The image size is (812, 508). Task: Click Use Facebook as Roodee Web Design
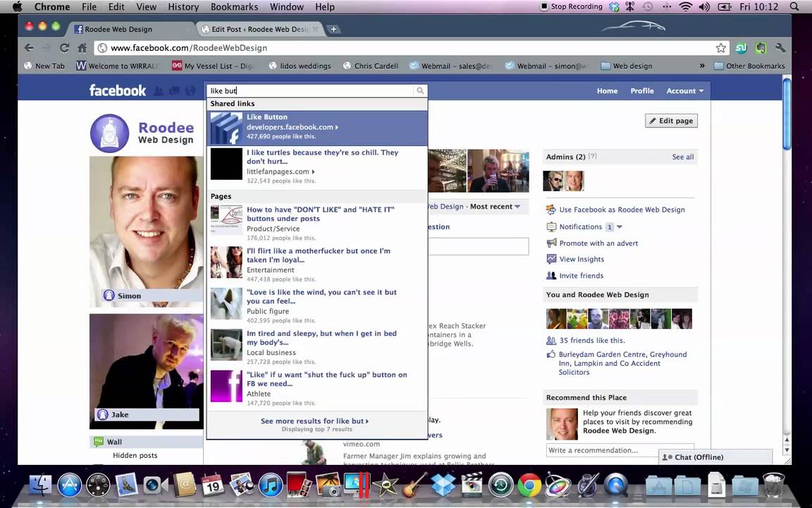tap(622, 210)
